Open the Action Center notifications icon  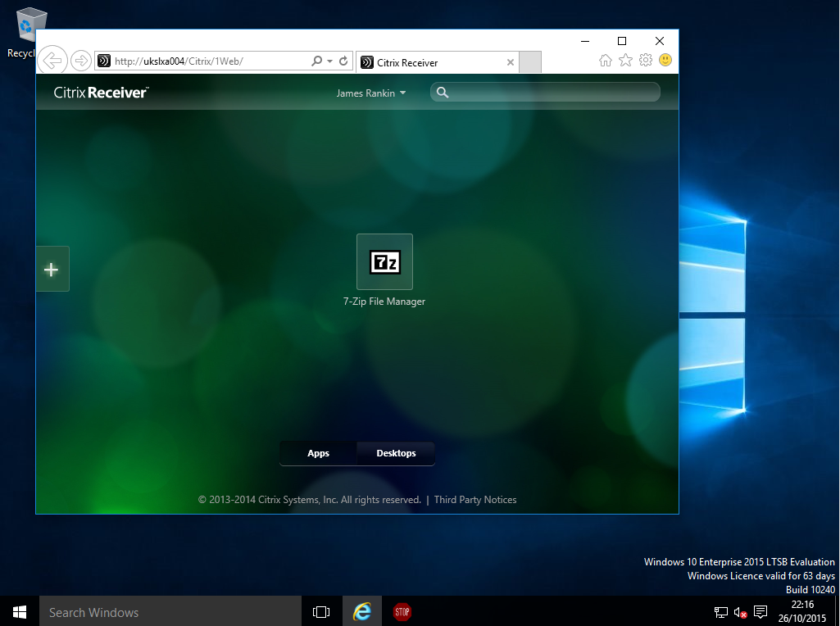coord(761,611)
